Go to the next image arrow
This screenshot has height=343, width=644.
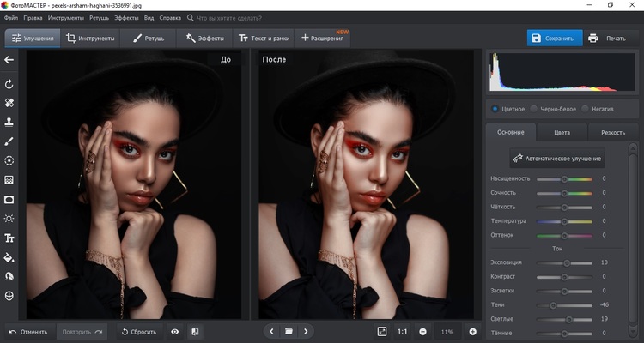tap(307, 331)
